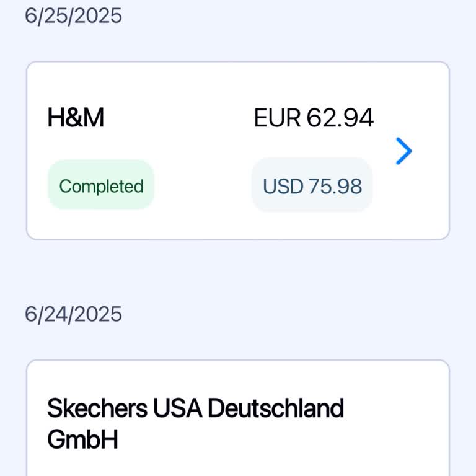Click the 6/24/2025 date header
The image size is (476, 476).
coord(73,314)
